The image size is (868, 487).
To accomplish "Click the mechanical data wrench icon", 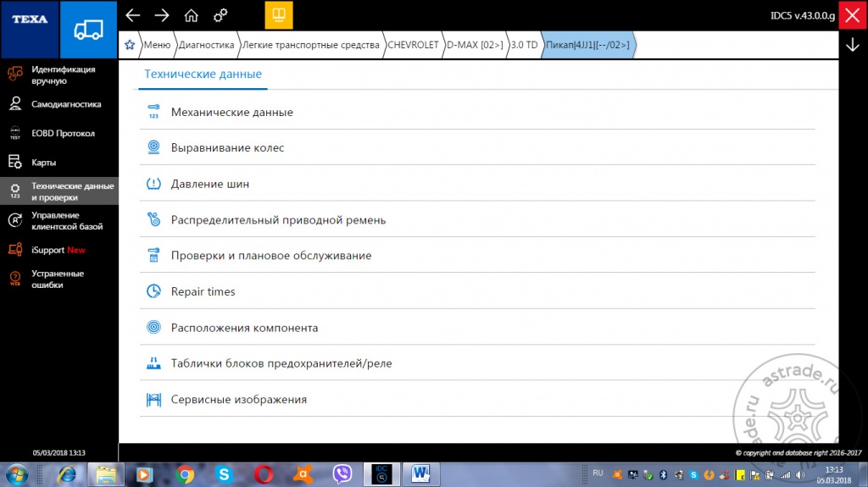I will click(153, 111).
